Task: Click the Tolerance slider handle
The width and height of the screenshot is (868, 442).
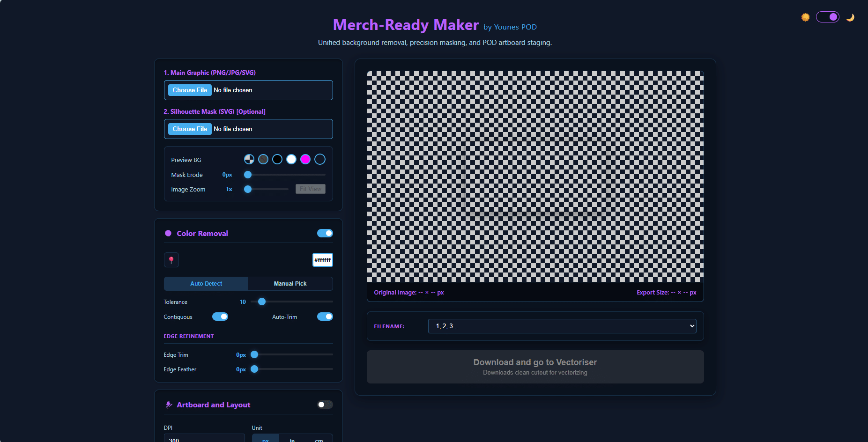Action: click(x=262, y=302)
